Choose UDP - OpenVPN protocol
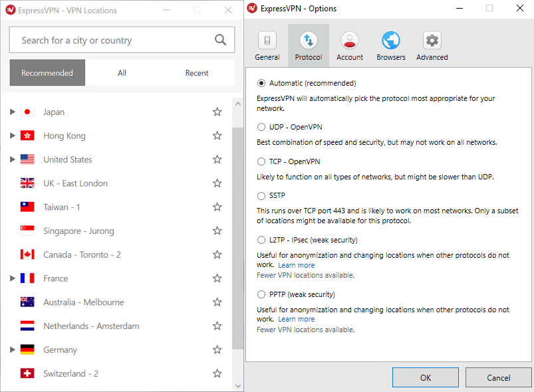This screenshot has height=392, width=534. (261, 127)
